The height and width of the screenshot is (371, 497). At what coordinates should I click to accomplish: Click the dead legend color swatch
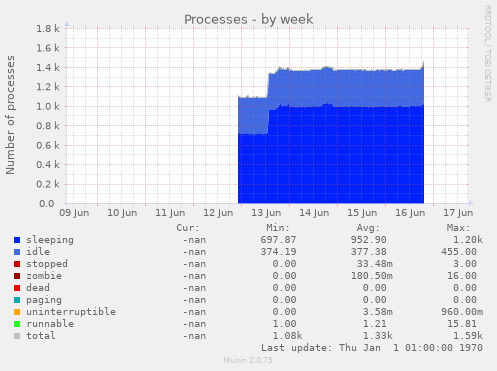[17, 288]
